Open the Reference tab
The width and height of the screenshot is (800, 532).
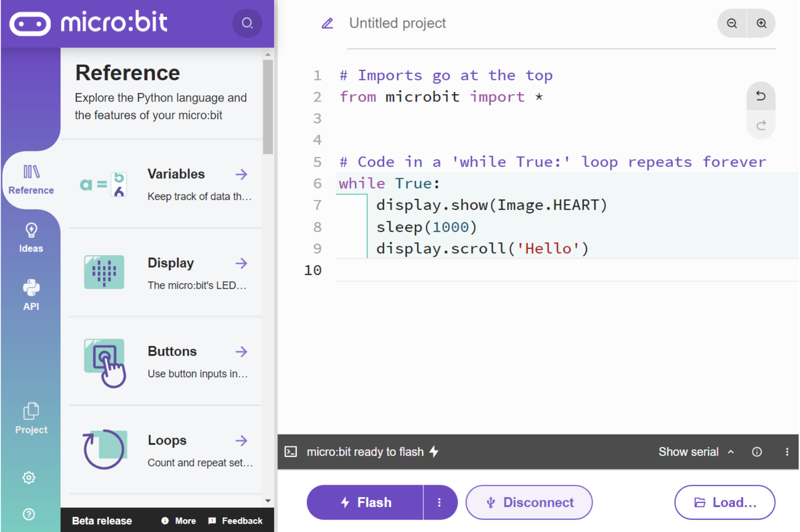[x=31, y=180]
